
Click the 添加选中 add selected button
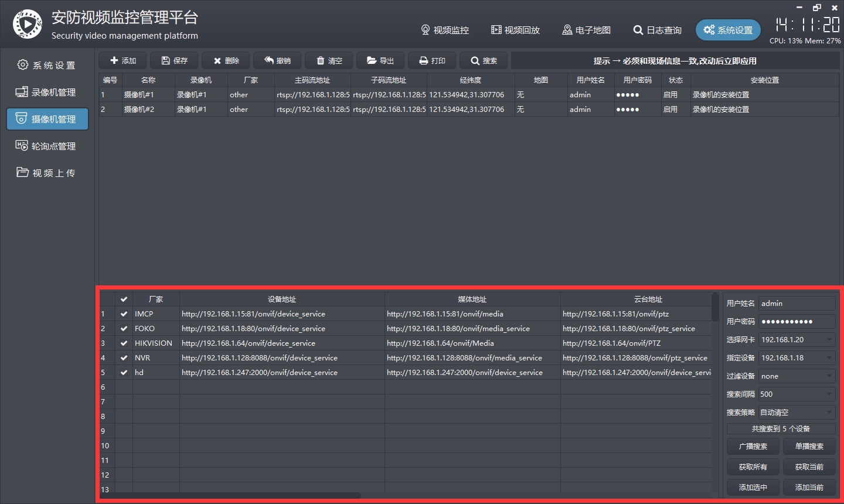point(753,488)
